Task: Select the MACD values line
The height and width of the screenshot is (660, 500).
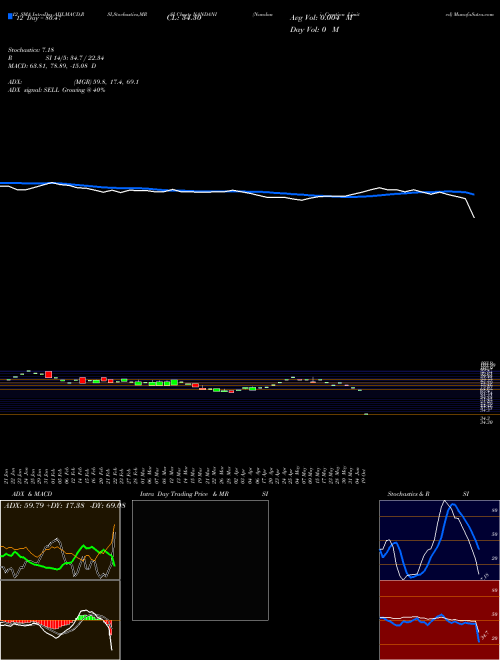Action: coord(52,66)
